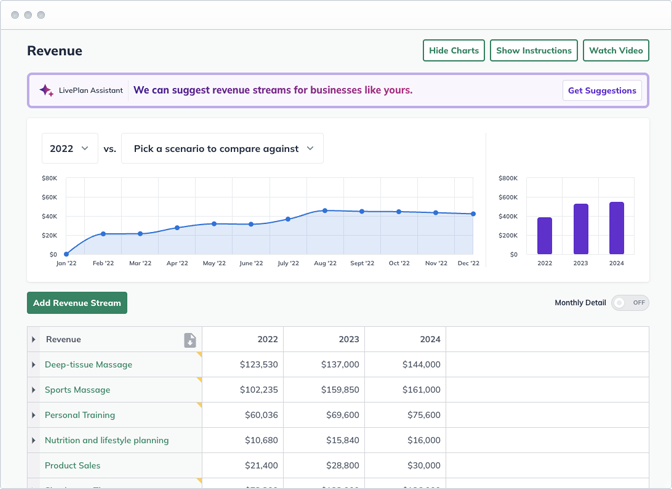
Task: Click Get Suggestions in the assistant banner
Action: (602, 90)
